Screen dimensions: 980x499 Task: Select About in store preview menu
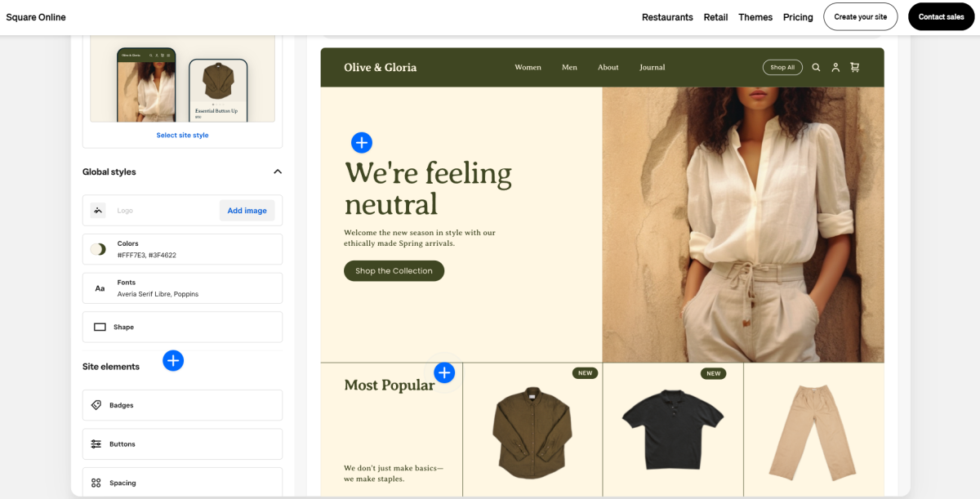pos(608,68)
